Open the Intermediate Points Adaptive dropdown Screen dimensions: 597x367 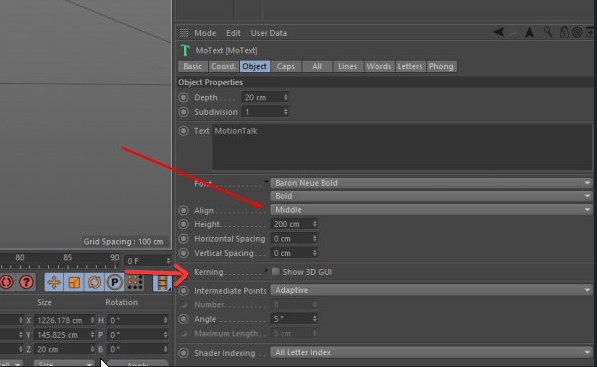pyautogui.click(x=431, y=290)
